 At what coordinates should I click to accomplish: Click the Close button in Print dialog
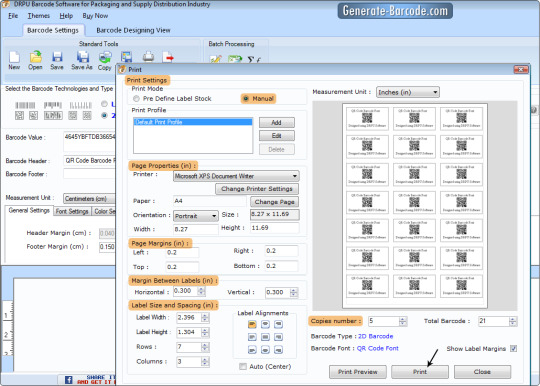click(482, 372)
